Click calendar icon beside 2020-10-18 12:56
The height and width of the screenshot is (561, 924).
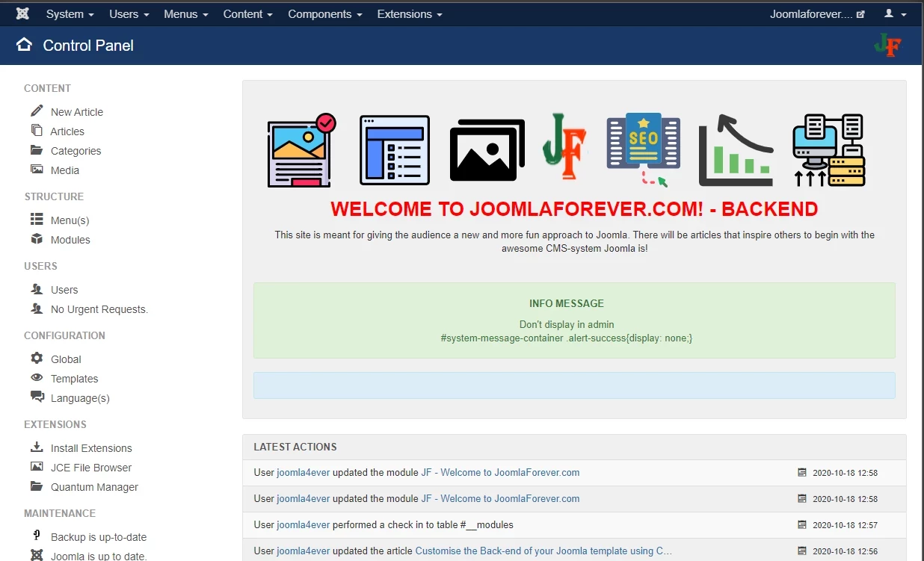802,551
